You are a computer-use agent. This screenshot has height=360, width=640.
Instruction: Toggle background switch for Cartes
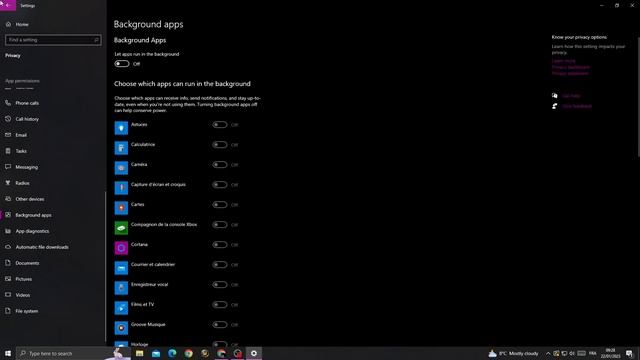click(x=220, y=204)
